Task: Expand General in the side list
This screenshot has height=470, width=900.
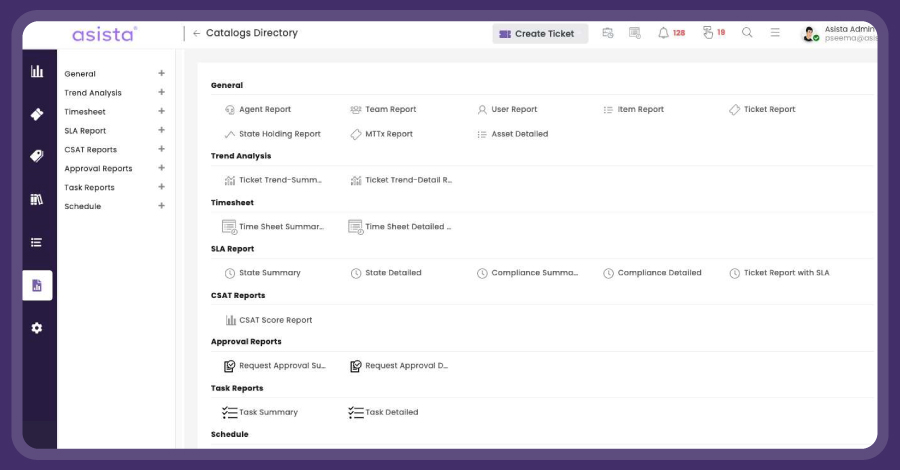Action: pyautogui.click(x=161, y=73)
